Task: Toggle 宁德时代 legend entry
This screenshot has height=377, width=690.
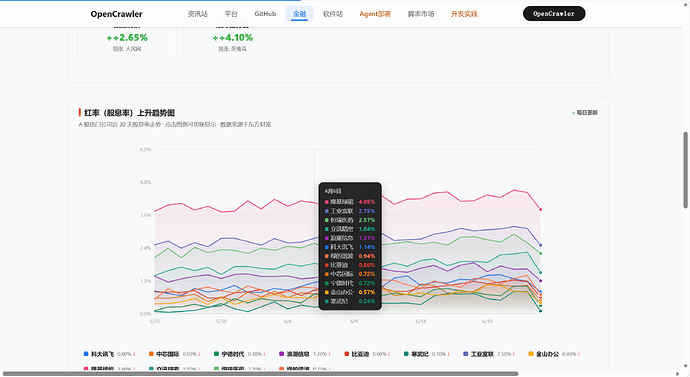Action: (239, 354)
